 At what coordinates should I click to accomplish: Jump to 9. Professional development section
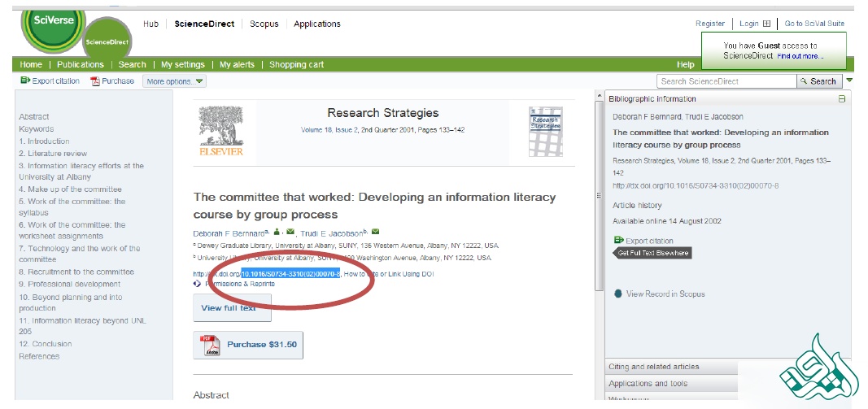pos(70,284)
